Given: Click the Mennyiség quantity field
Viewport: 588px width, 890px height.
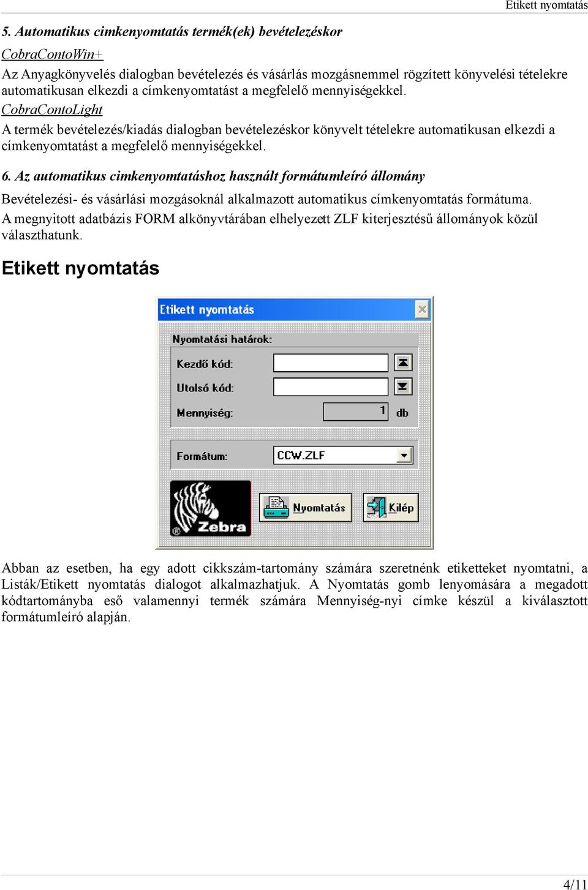Looking at the screenshot, I should (356, 411).
